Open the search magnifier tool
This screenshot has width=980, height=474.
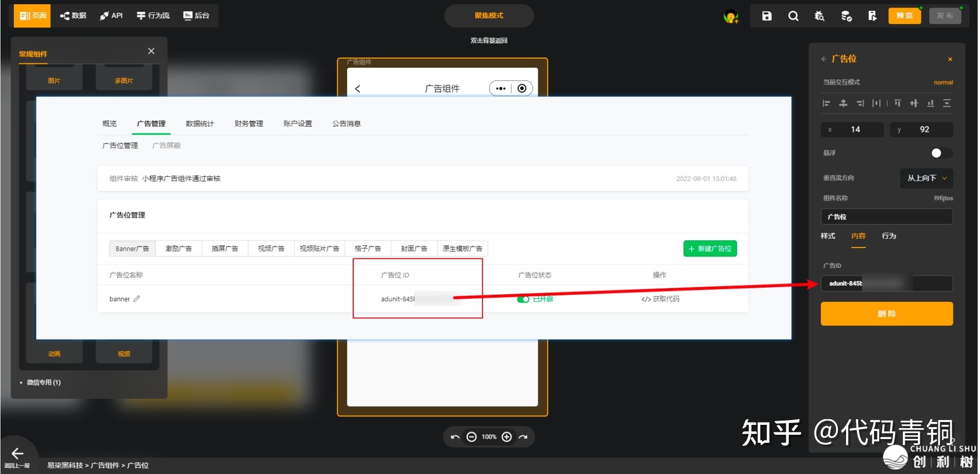click(793, 16)
